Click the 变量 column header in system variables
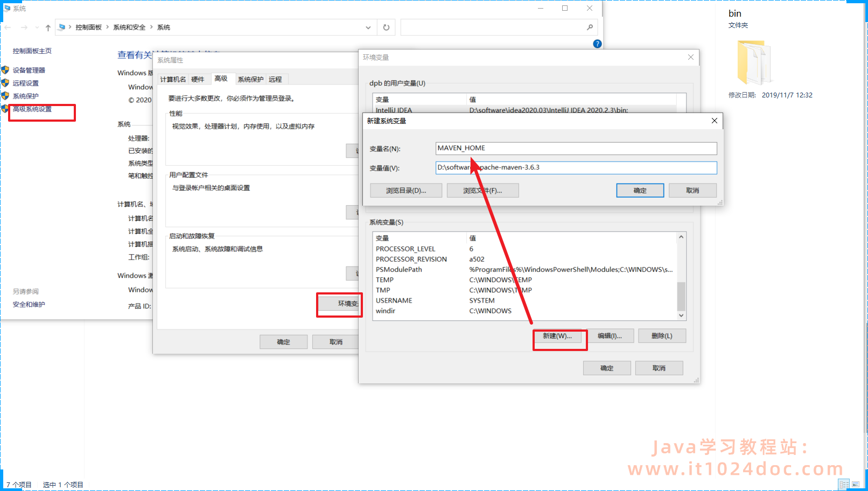 pos(419,238)
